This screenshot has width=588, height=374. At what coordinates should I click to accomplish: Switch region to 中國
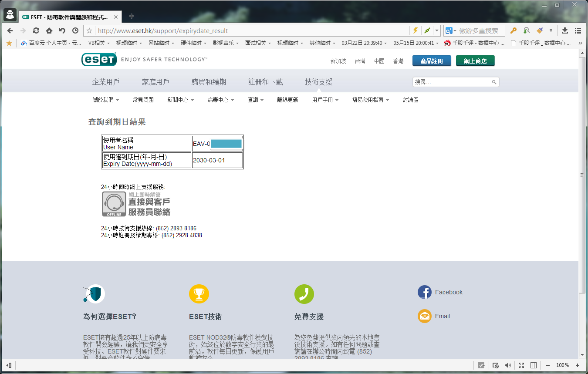pyautogui.click(x=379, y=61)
